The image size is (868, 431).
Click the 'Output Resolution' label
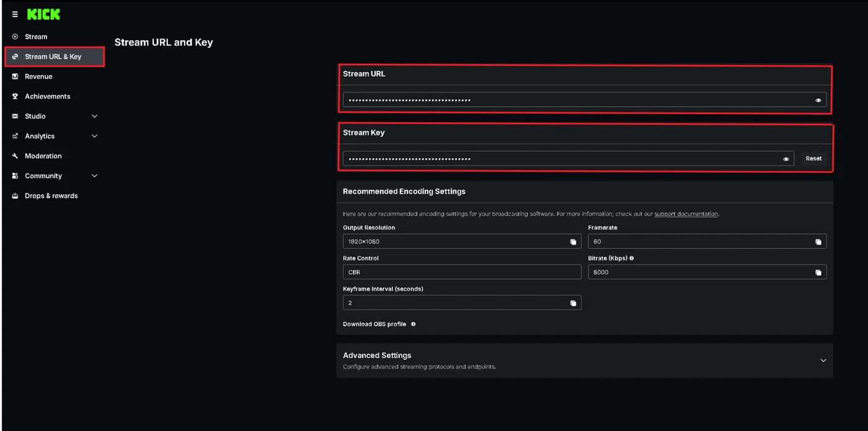(x=369, y=228)
